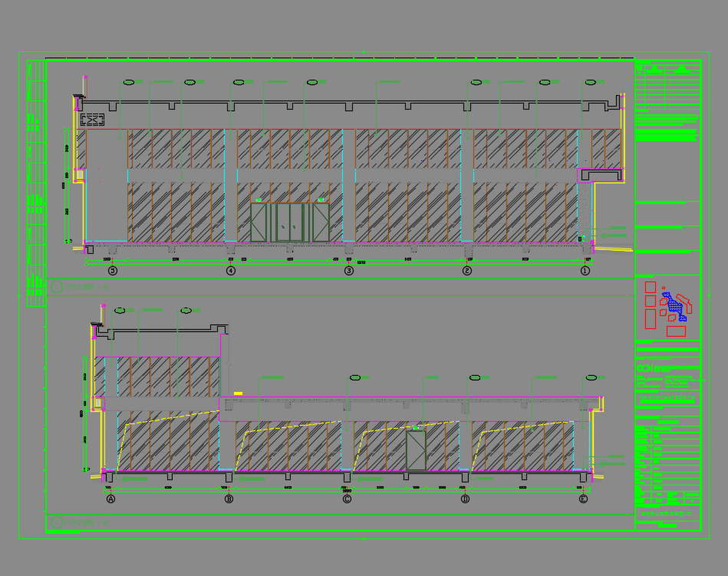Click the magenta canopy section detail at upper right
Viewport: 728px width, 576px height.
tap(601, 176)
